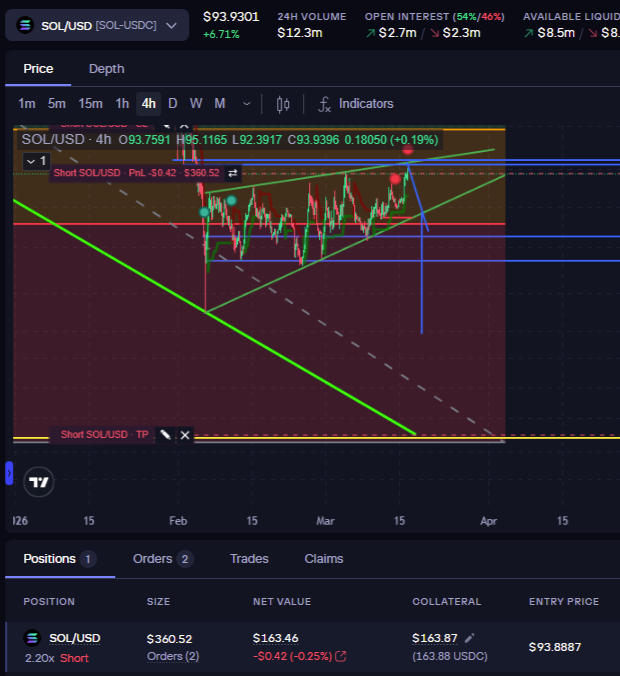
Task: Share the position PnL via the share icon
Action: point(341,656)
